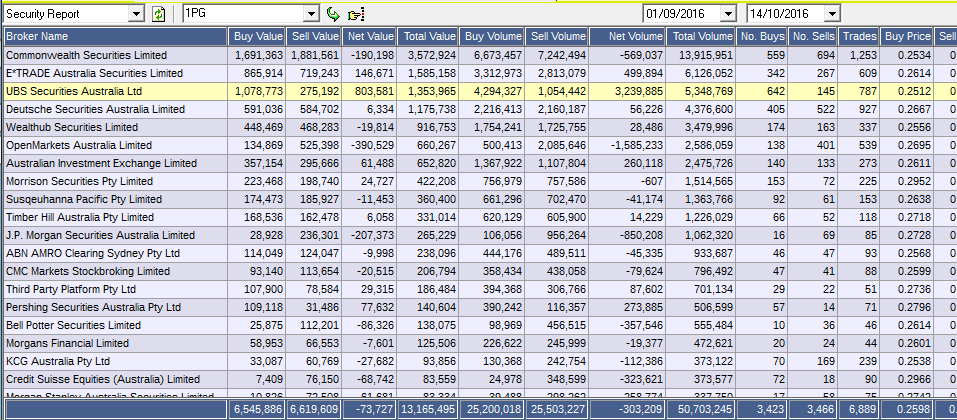Select Pershing Securities Australia Pty Ltd row

(478, 307)
